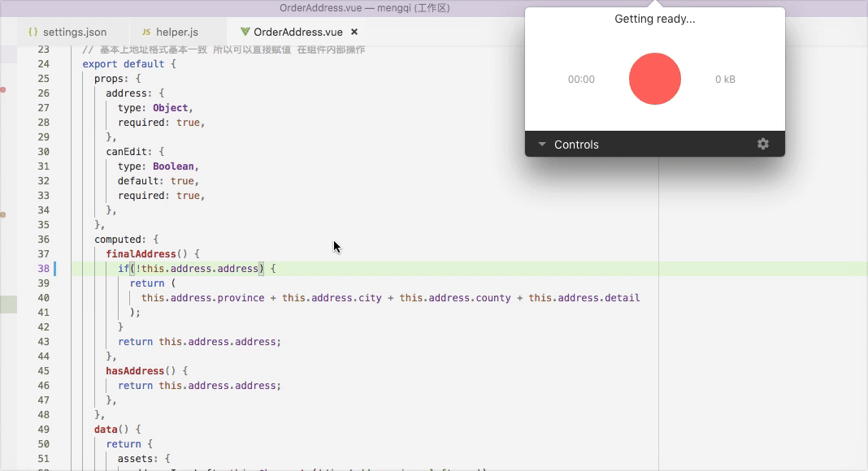
Task: Click 'Object' type on line 27
Action: pyautogui.click(x=171, y=107)
